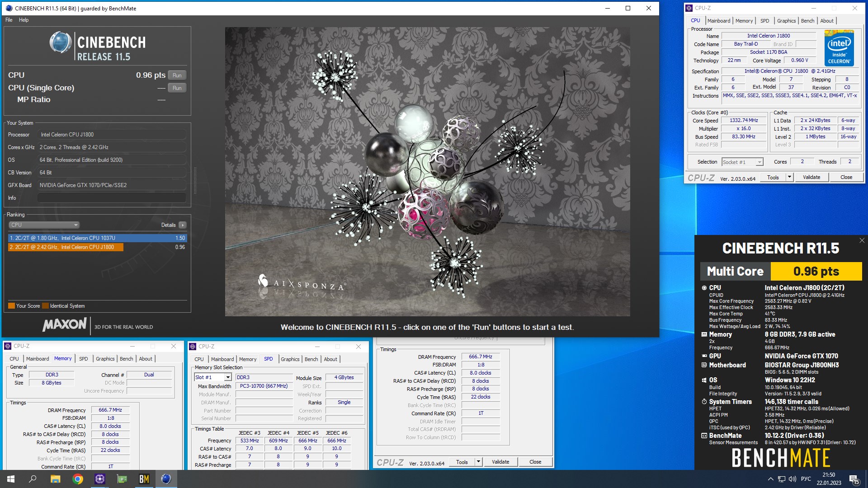Click Tools button in bottom CPU-Z window
This screenshot has width=868, height=488.
(462, 462)
